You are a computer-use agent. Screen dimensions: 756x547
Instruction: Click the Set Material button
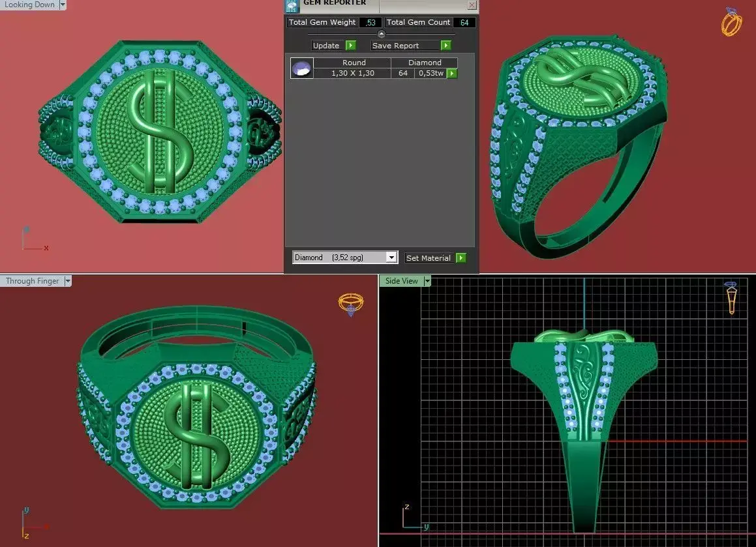[x=429, y=258]
